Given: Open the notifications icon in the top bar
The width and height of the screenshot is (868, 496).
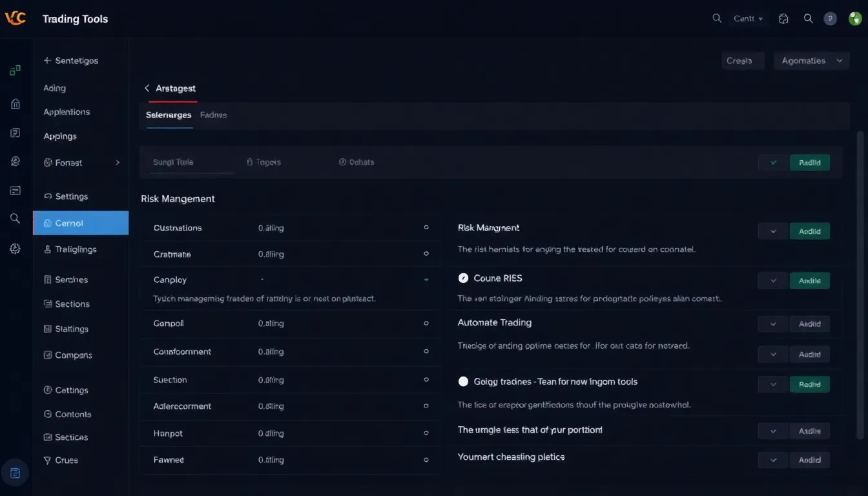Looking at the screenshot, I should pyautogui.click(x=783, y=19).
